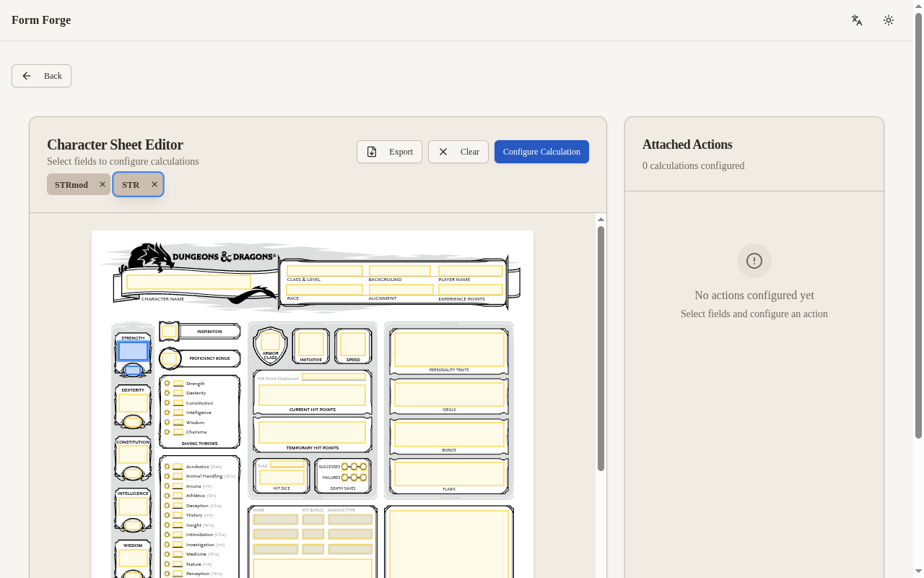This screenshot has height=578, width=924.
Task: Select the Armor Class shield field
Action: 270,341
